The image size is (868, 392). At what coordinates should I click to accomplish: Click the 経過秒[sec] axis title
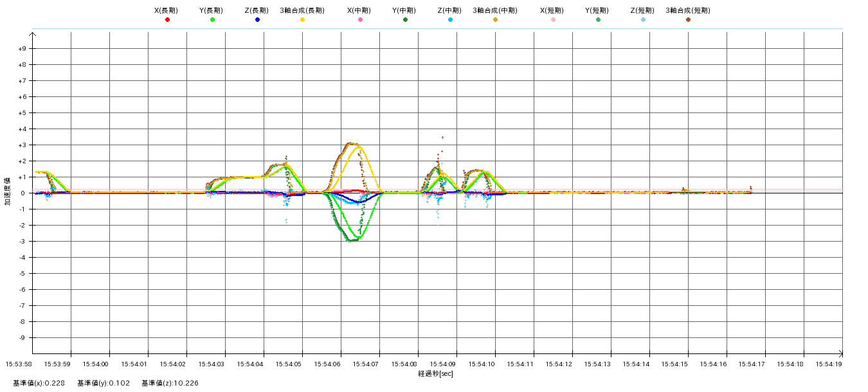pyautogui.click(x=435, y=373)
